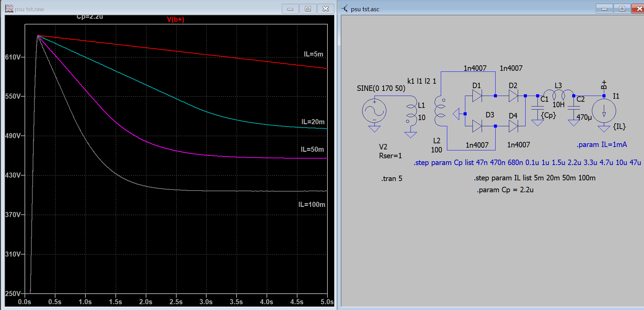The width and height of the screenshot is (644, 310).
Task: Click the 1n4007 label below diode D4
Action: pos(519,145)
